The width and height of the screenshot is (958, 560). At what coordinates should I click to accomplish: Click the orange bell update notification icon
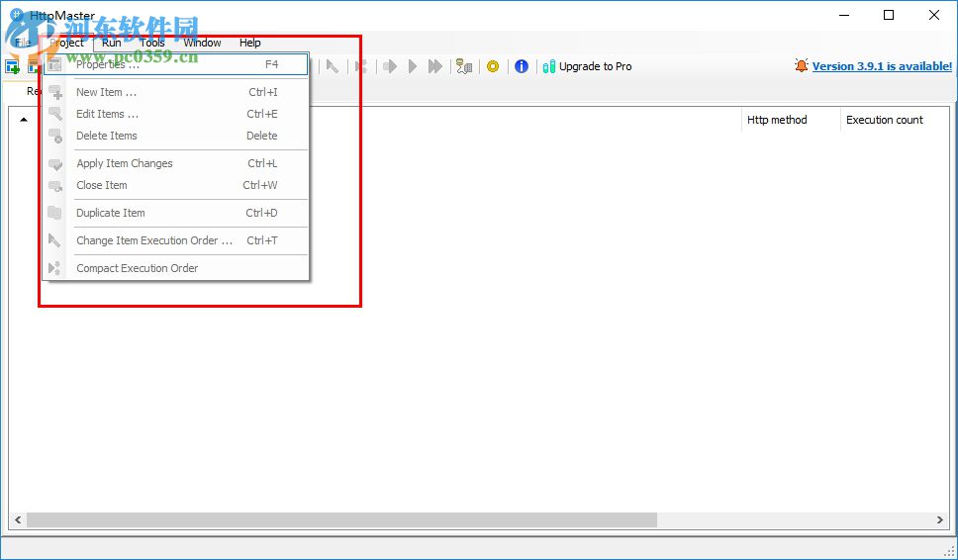pos(801,66)
